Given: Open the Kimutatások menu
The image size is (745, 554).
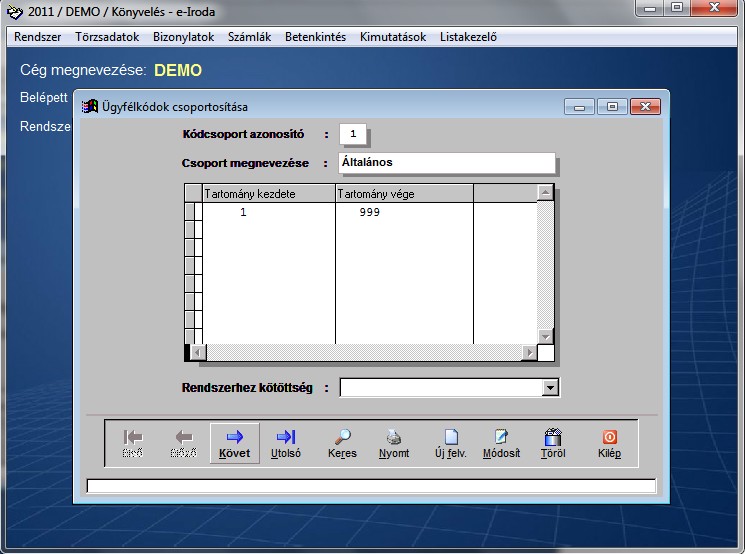Looking at the screenshot, I should 393,37.
